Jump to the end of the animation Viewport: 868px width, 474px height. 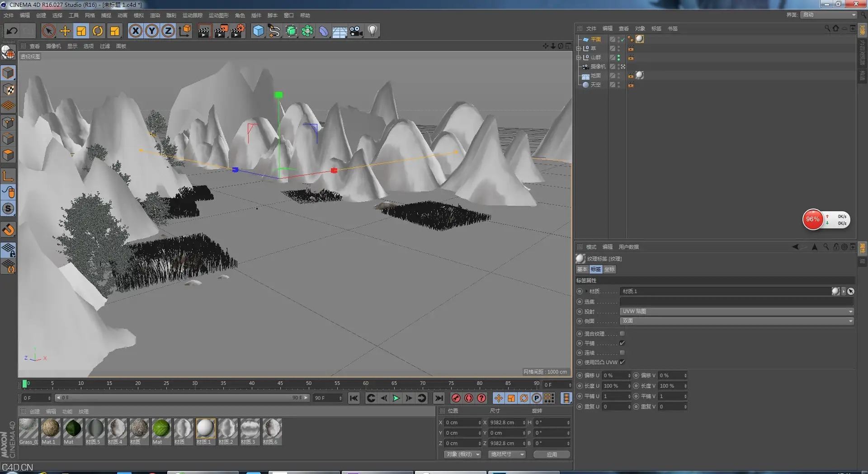439,398
